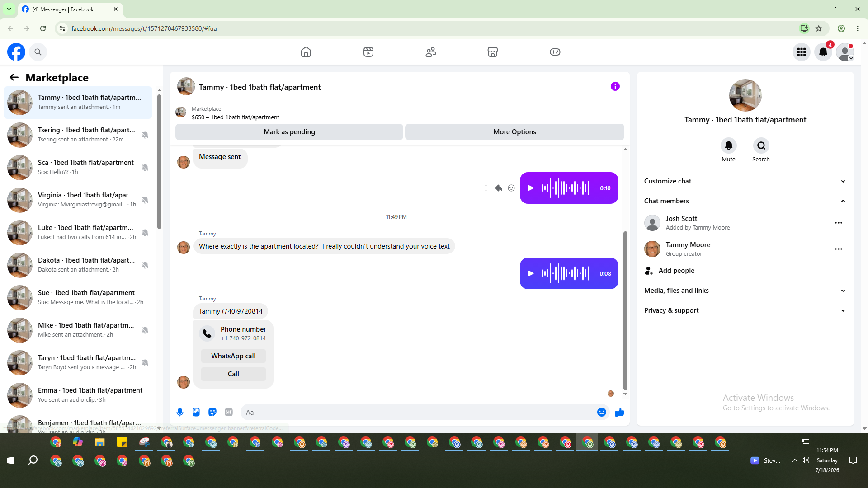Open File Explorer from the taskbar
The width and height of the screenshot is (868, 488).
(x=99, y=442)
